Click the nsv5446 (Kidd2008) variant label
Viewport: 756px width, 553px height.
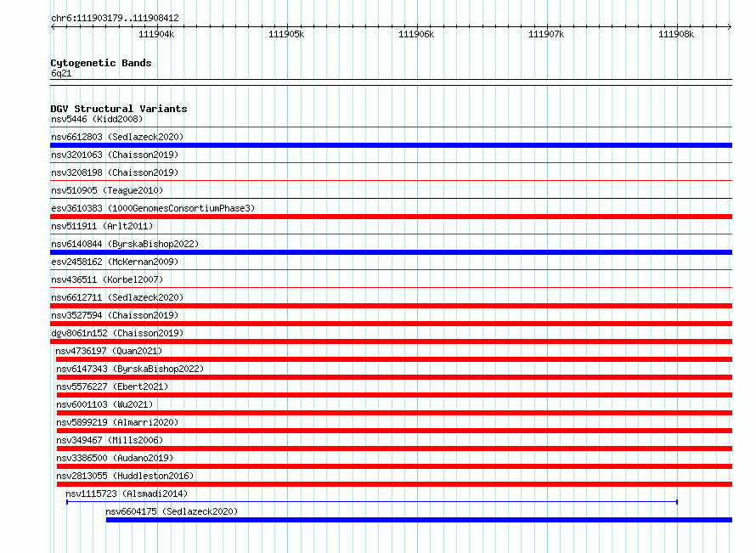97,119
